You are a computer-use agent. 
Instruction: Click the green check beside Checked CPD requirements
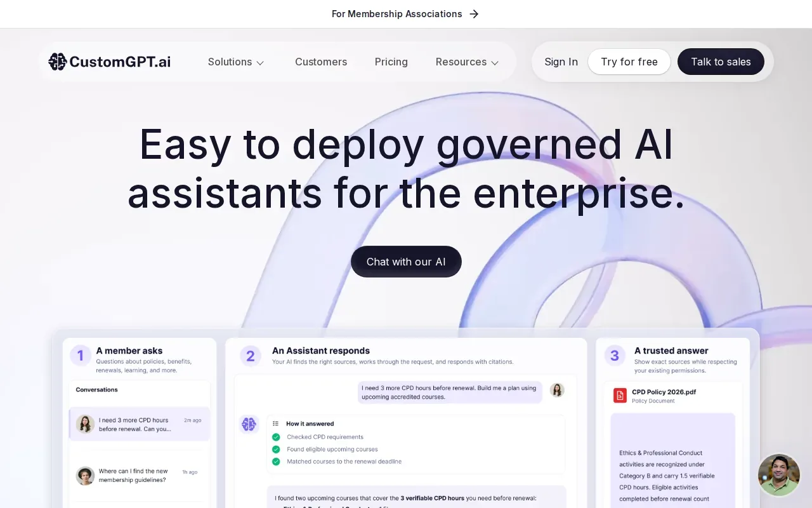(x=276, y=437)
